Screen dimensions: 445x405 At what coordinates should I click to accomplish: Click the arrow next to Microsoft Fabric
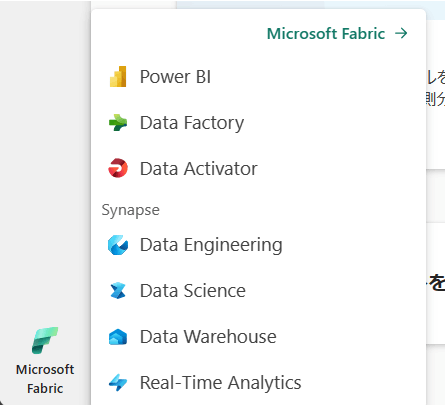click(x=401, y=33)
